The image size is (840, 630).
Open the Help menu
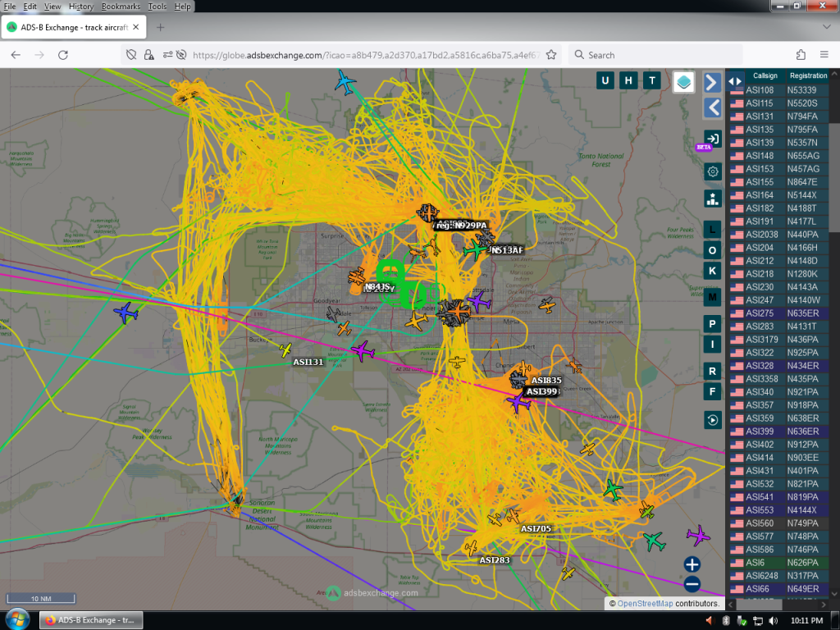coord(182,7)
